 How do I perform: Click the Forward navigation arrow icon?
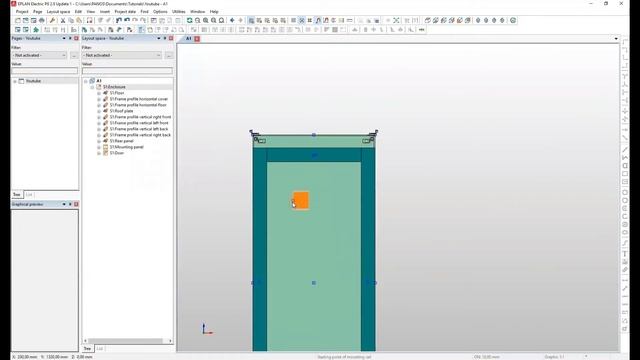click(240, 20)
